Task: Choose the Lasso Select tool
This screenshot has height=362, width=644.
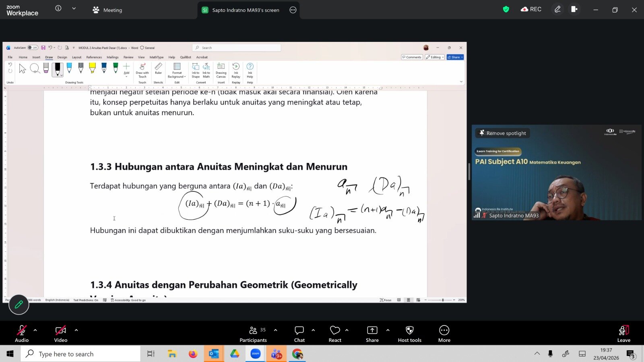Action: pyautogui.click(x=35, y=69)
